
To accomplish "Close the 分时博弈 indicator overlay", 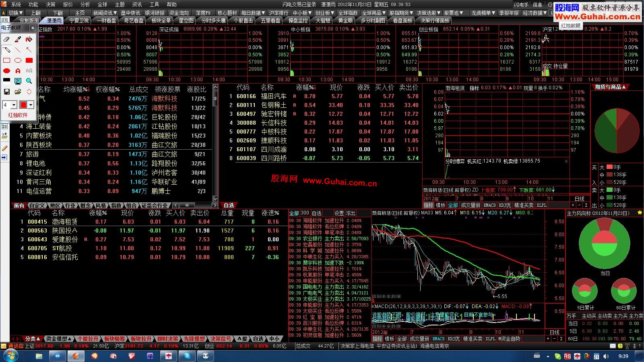I will pyautogui.click(x=566, y=161).
